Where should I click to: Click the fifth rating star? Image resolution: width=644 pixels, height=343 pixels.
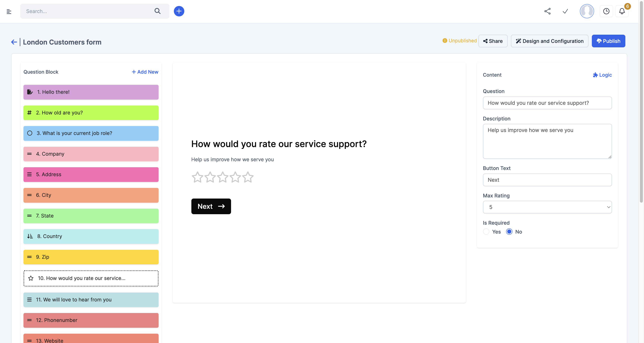[x=248, y=177]
